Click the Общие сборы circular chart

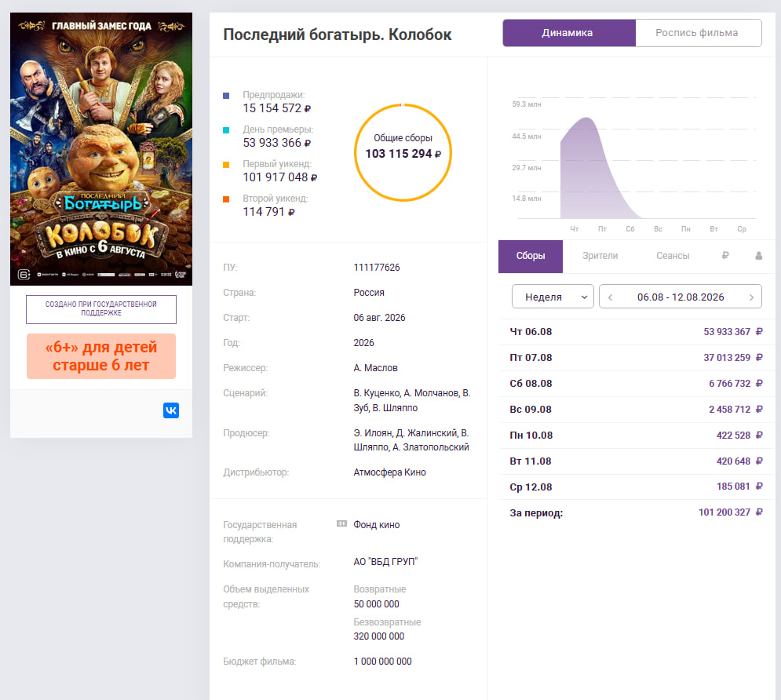point(403,152)
